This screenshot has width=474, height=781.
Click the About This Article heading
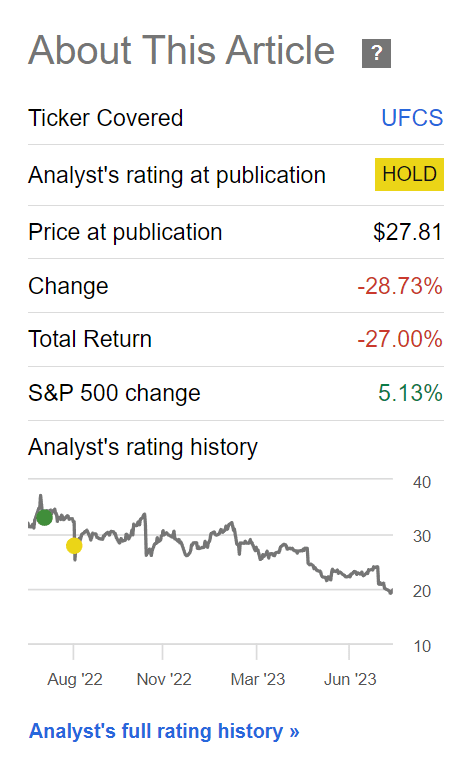click(x=182, y=50)
